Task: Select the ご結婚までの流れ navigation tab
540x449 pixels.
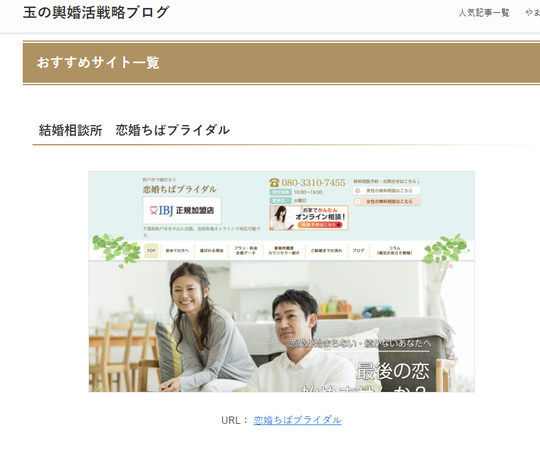Action: (x=326, y=251)
